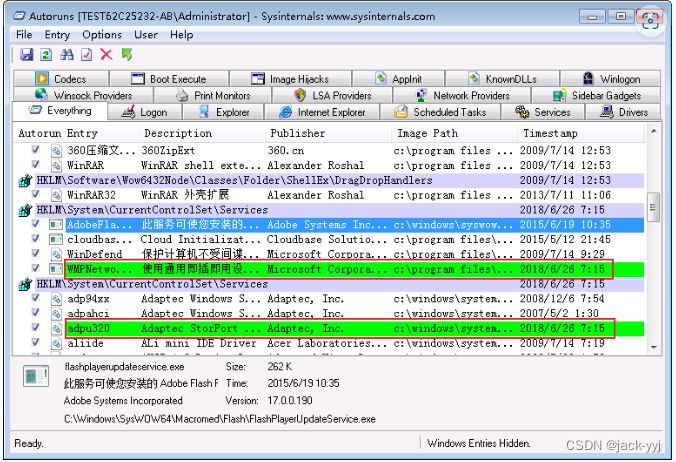This screenshot has height=462, width=676.
Task: Click the file icon next to cloudbas entry
Action: (56, 240)
